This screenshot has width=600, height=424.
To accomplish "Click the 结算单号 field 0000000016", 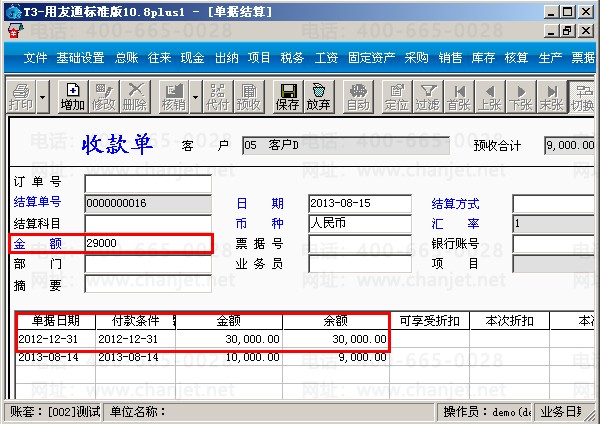I will 148,204.
